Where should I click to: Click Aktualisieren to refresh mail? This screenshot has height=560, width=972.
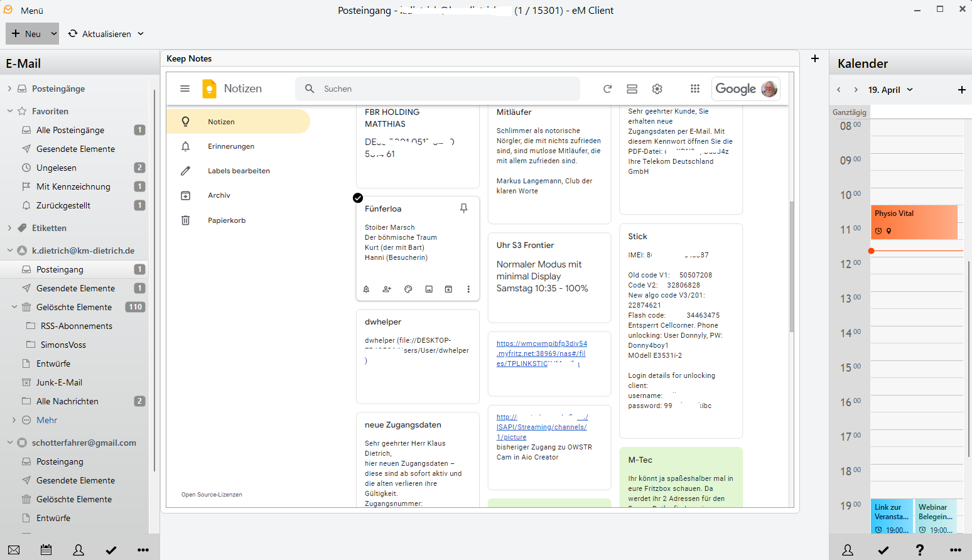tap(100, 34)
